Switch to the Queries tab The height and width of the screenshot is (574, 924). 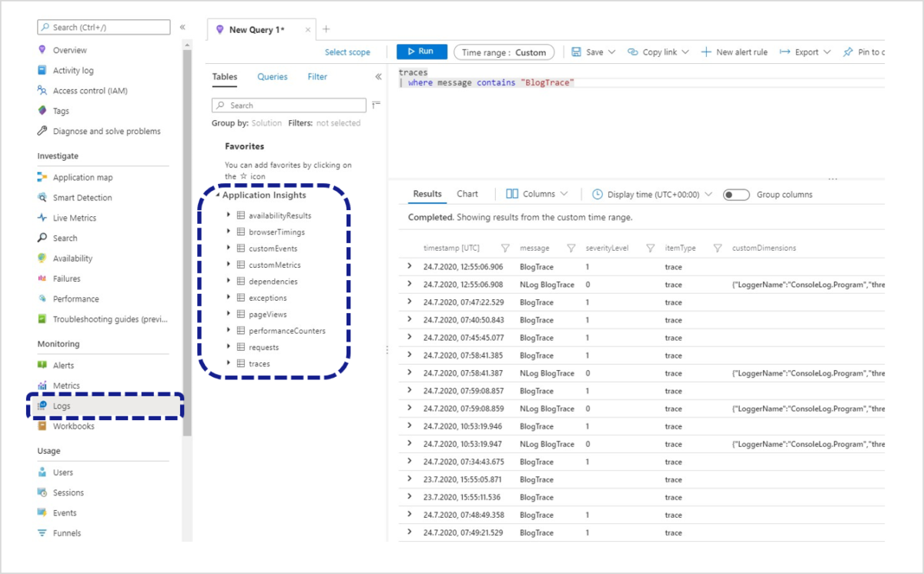click(273, 77)
